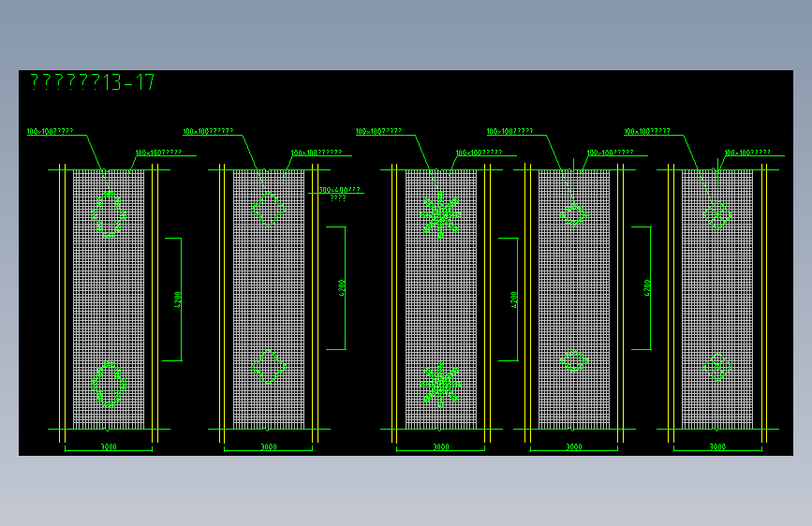Click the upper snowflake motif in the third panel
Image resolution: width=812 pixels, height=526 pixels.
tap(441, 215)
